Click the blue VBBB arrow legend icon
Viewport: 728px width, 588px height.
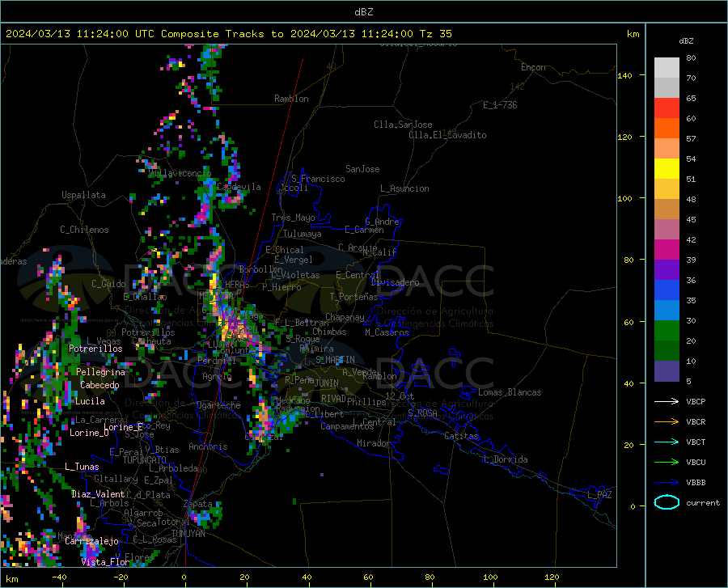(667, 483)
